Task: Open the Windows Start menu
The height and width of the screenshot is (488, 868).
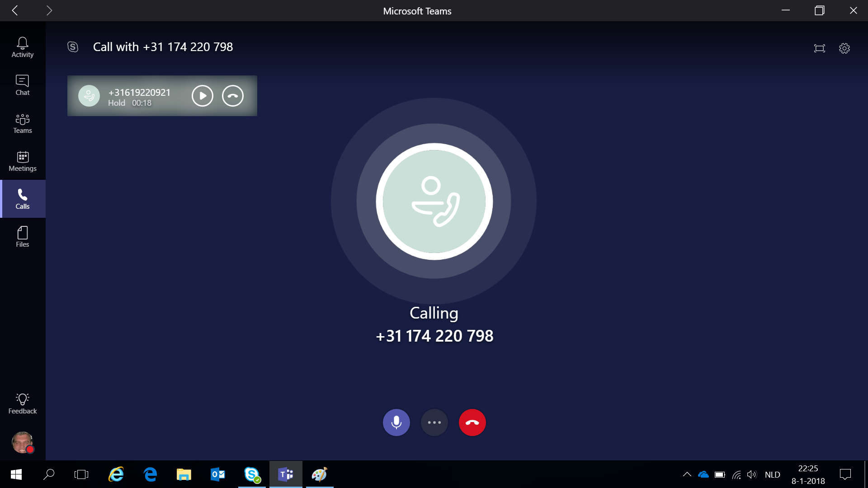Action: (16, 474)
